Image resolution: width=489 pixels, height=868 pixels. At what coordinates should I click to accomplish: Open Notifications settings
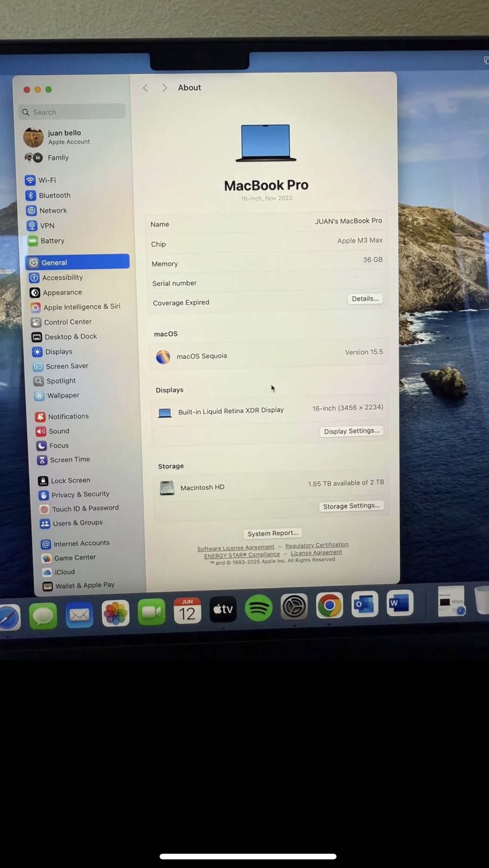62,416
